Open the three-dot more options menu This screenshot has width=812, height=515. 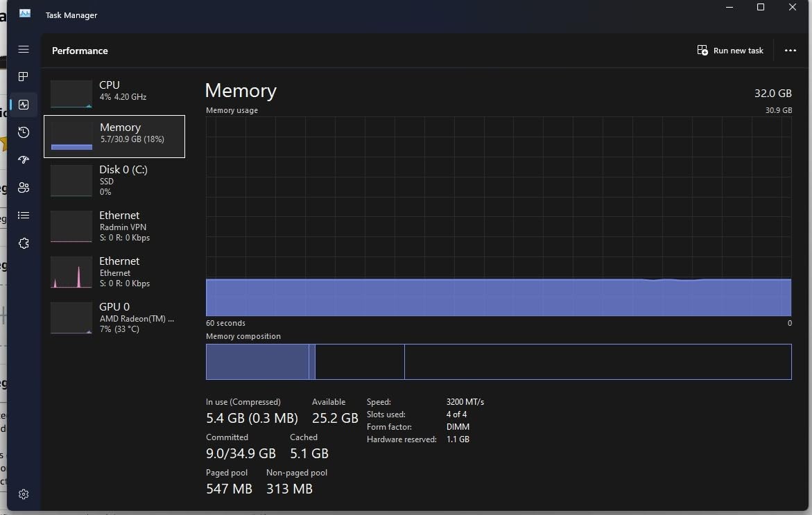(791, 50)
